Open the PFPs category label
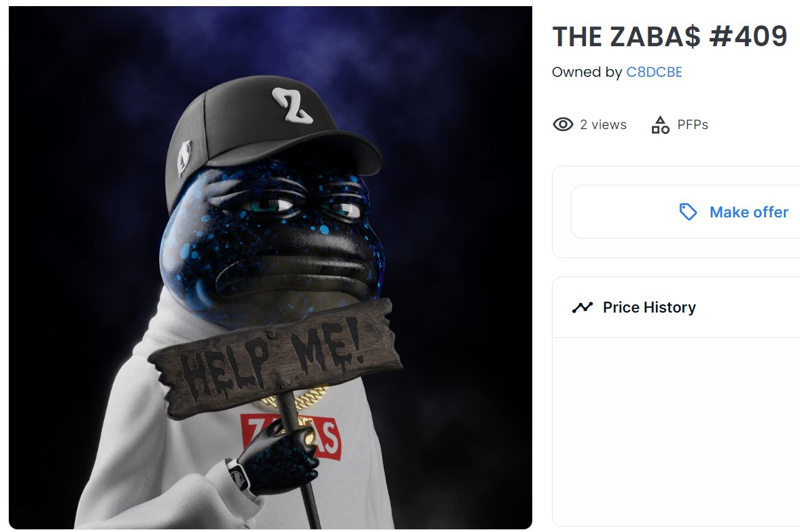Viewport: 800px width, 532px height. tap(693, 124)
